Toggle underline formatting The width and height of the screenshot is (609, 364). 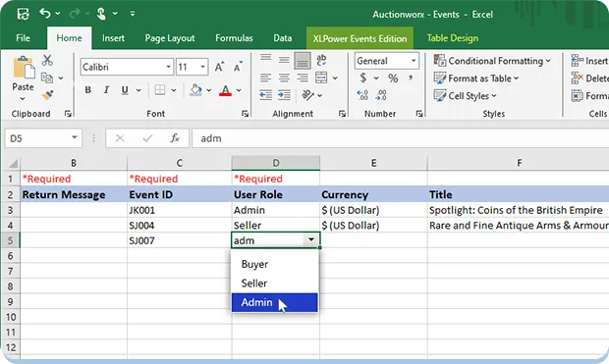coord(125,90)
